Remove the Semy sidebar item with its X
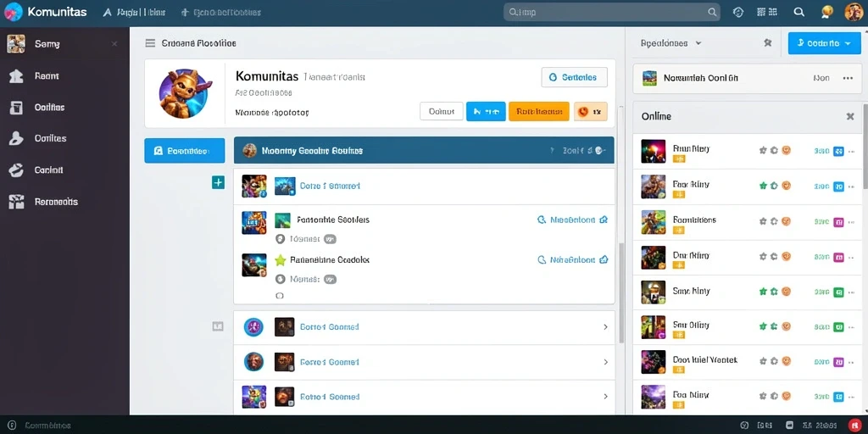The width and height of the screenshot is (868, 434). pyautogui.click(x=114, y=44)
